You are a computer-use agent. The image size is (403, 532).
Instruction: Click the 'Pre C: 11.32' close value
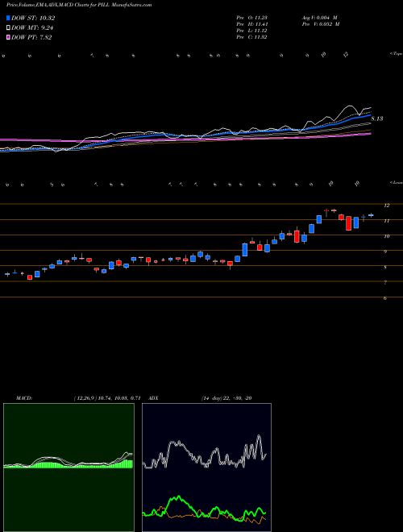pos(252,37)
